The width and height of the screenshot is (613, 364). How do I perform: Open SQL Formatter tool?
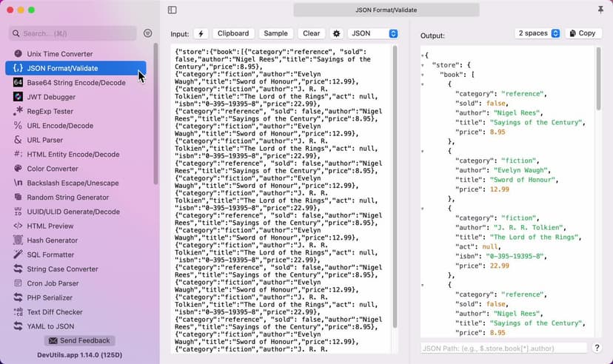coord(76,255)
